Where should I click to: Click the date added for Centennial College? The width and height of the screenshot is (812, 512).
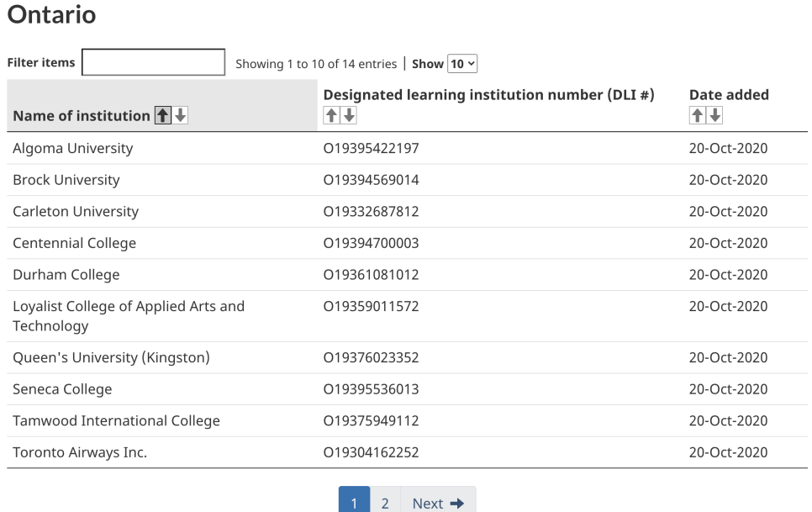(728, 243)
